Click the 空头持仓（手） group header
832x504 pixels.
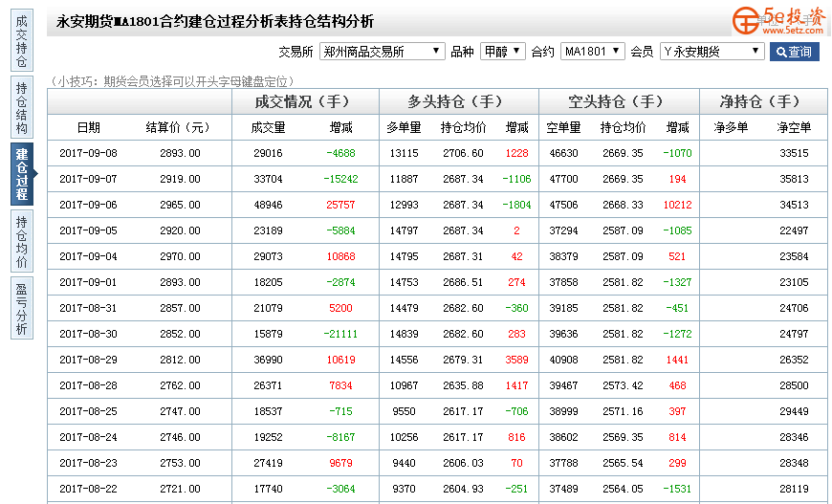click(619, 101)
